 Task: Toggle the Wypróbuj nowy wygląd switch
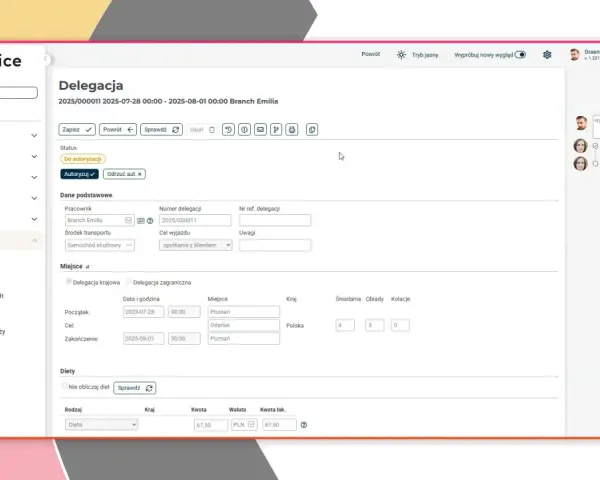[x=520, y=55]
